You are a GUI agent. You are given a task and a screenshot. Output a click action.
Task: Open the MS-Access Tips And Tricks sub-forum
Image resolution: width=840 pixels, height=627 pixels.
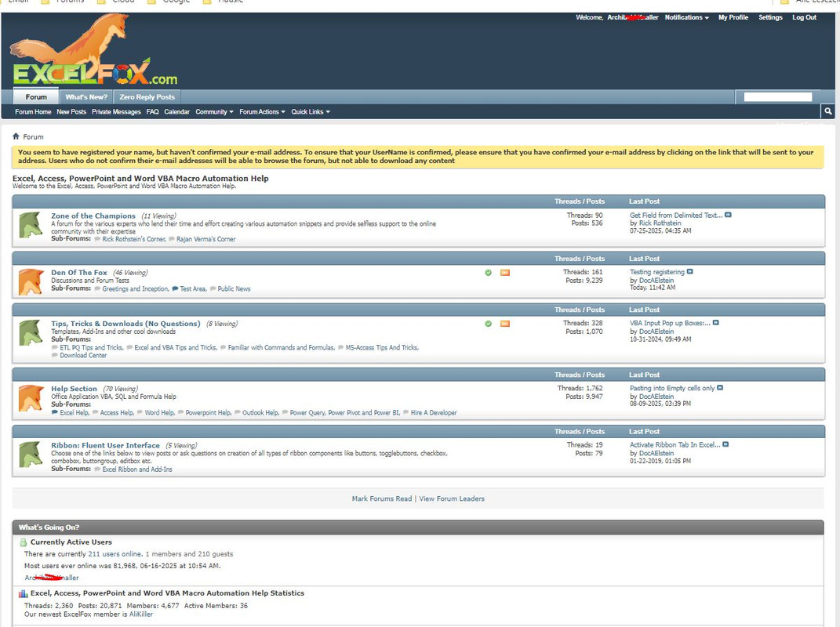point(381,347)
